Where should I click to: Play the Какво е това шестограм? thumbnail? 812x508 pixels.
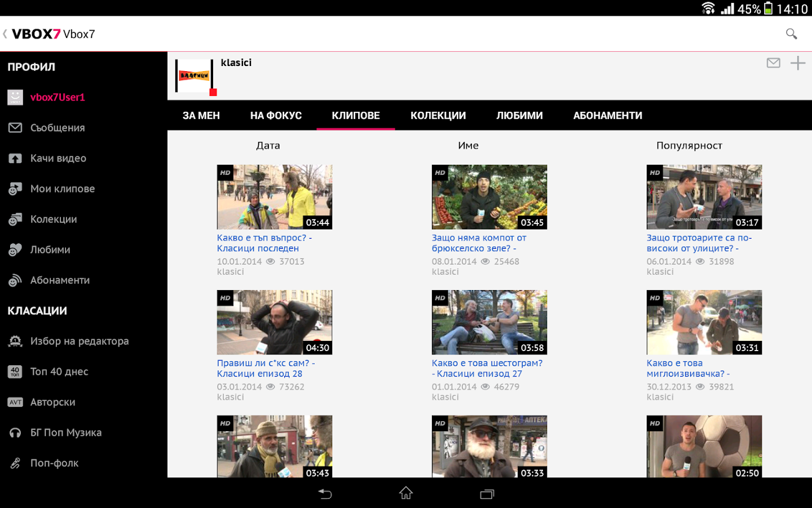pos(489,322)
